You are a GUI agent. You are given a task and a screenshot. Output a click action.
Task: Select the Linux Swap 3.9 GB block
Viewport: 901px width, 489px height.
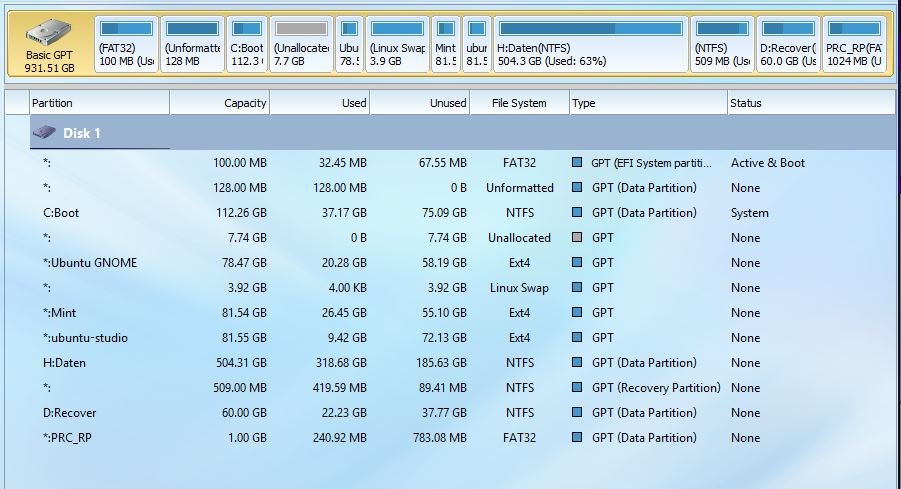[x=397, y=45]
